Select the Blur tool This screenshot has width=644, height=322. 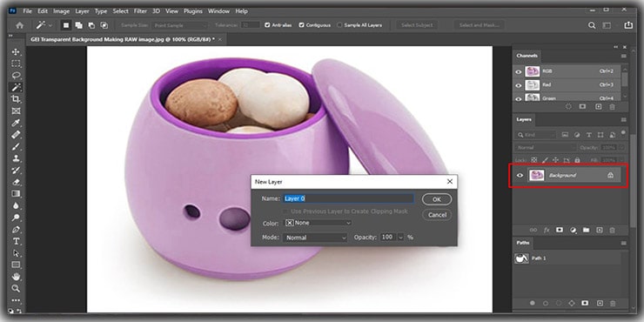tap(16, 205)
